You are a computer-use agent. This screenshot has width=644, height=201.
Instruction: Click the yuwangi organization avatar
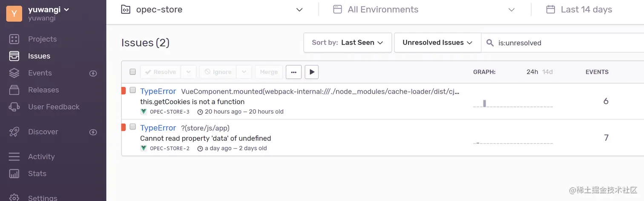[x=14, y=14]
